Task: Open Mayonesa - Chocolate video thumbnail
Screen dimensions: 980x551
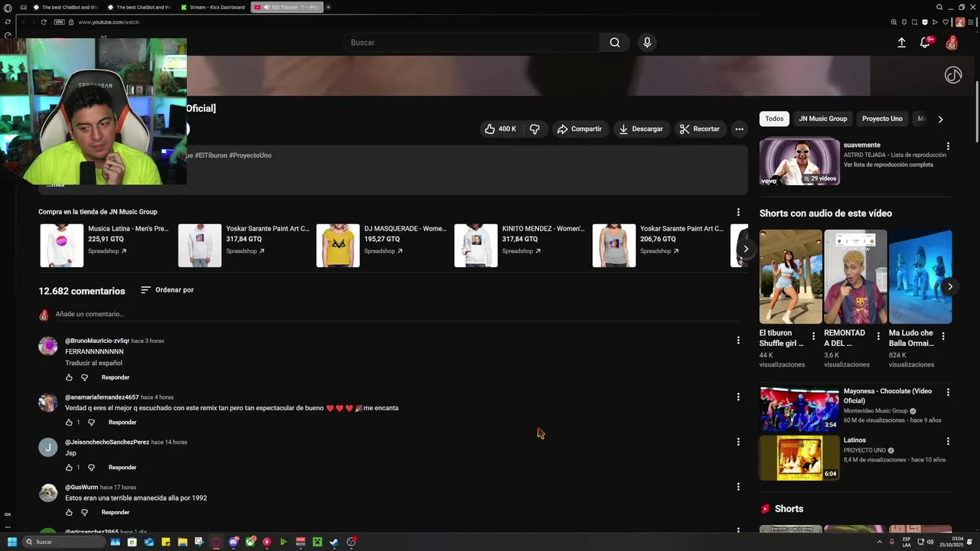Action: [x=799, y=409]
